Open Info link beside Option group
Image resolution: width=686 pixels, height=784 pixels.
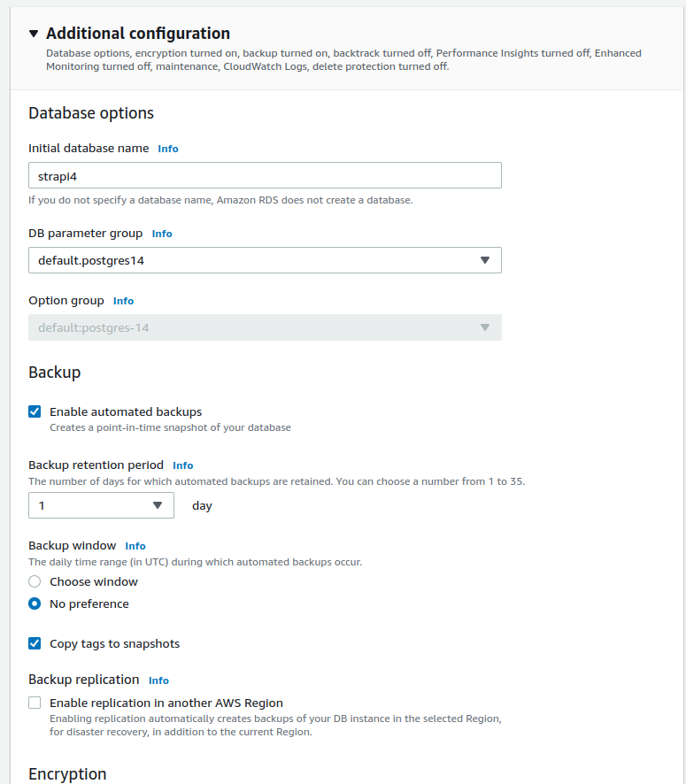coord(123,301)
